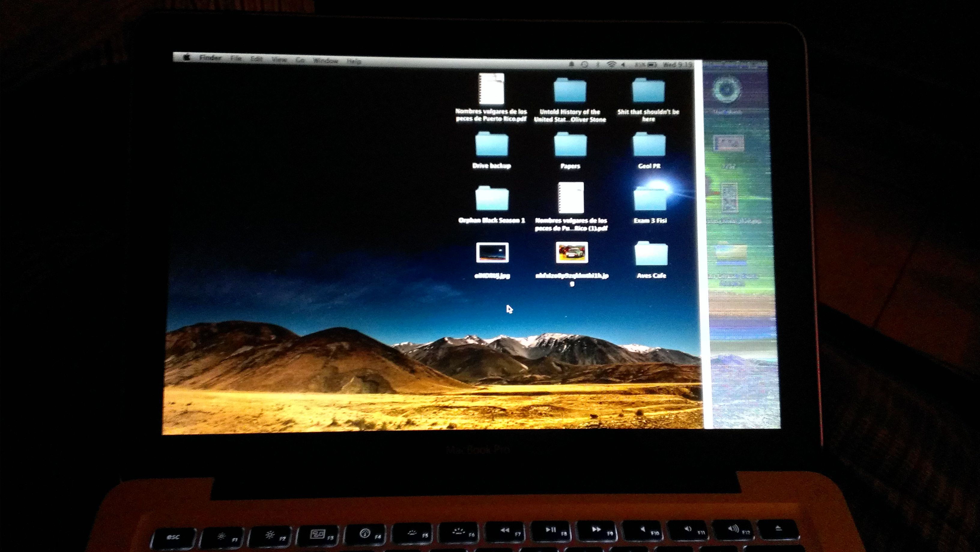This screenshot has width=980, height=552.
Task: Click the battery status icon
Action: pyautogui.click(x=652, y=65)
